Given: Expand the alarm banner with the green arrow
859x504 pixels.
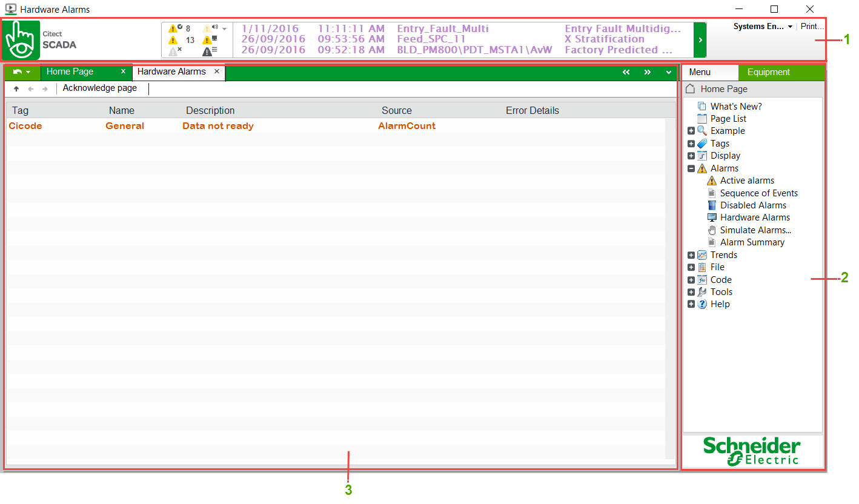Looking at the screenshot, I should point(699,40).
